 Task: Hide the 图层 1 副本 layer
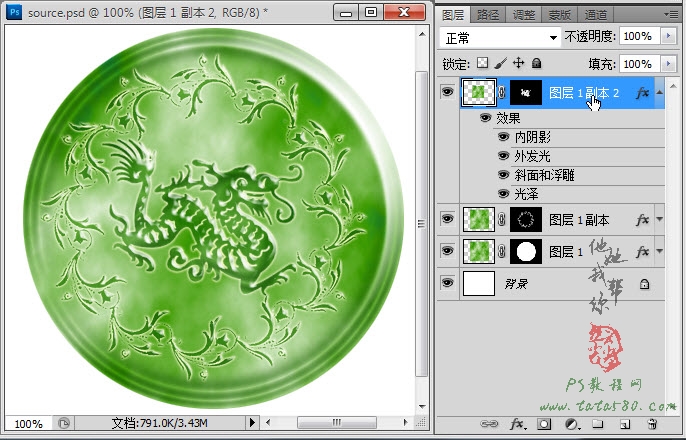tap(447, 219)
